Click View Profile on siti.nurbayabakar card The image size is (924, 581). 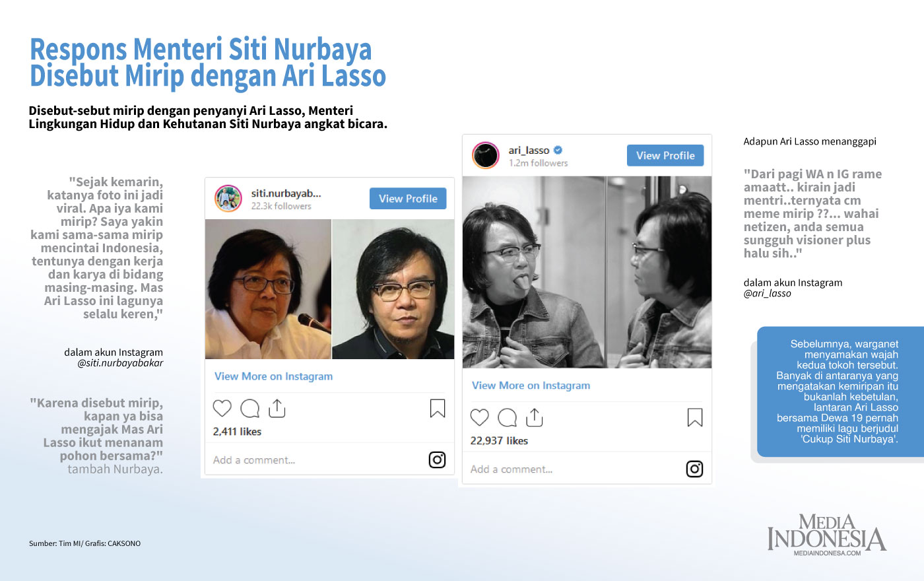(x=408, y=199)
